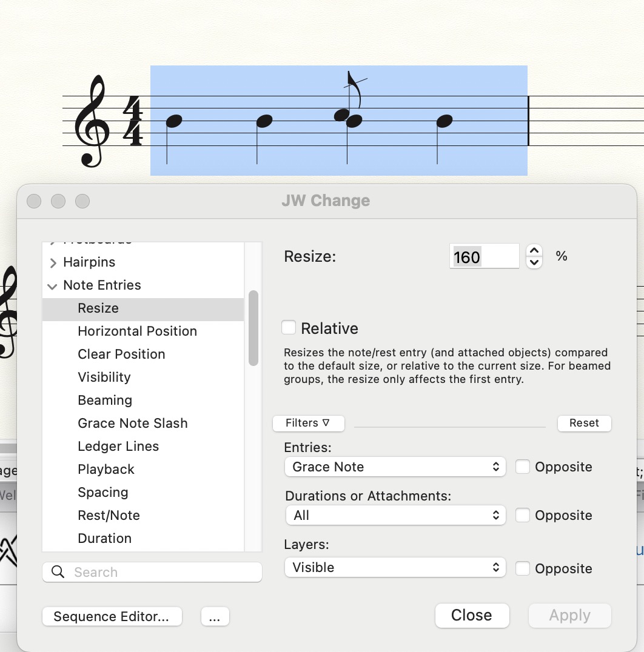The image size is (644, 652).
Task: Expand the Hairpins tree category
Action: (53, 262)
